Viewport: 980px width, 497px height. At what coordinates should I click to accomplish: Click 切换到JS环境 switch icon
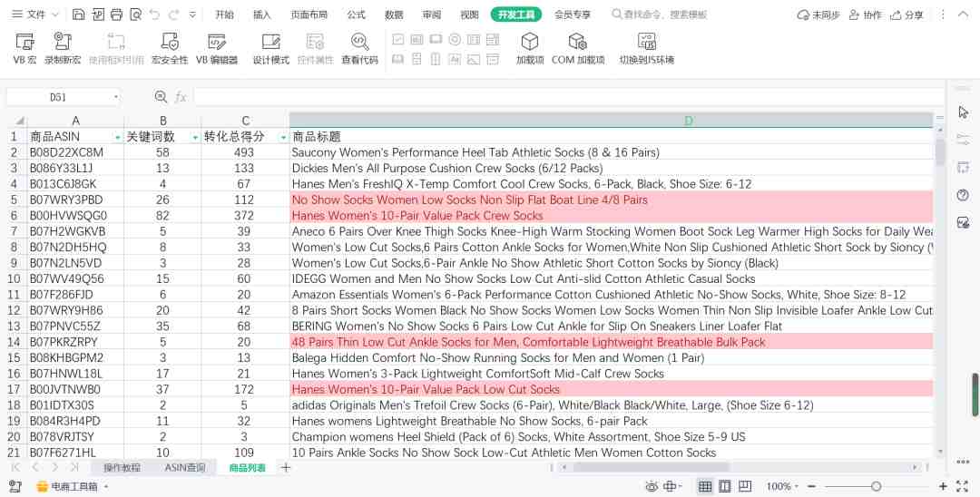point(646,41)
